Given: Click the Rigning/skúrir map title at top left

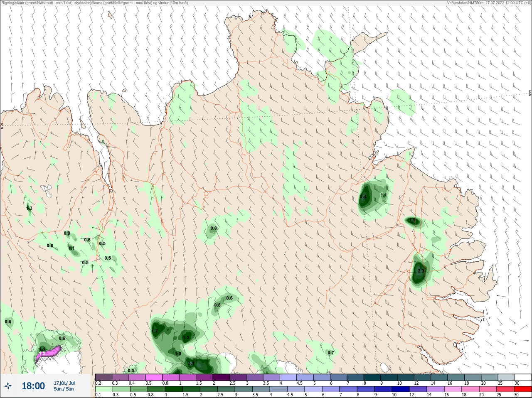Looking at the screenshot, I should [95, 3].
